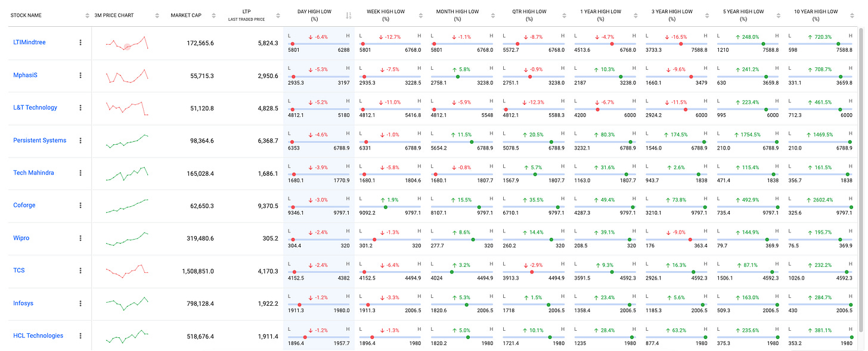Viewport: 868px width, 351px height.
Task: Click TCS market cap 1,508,851.0
Action: click(x=198, y=271)
